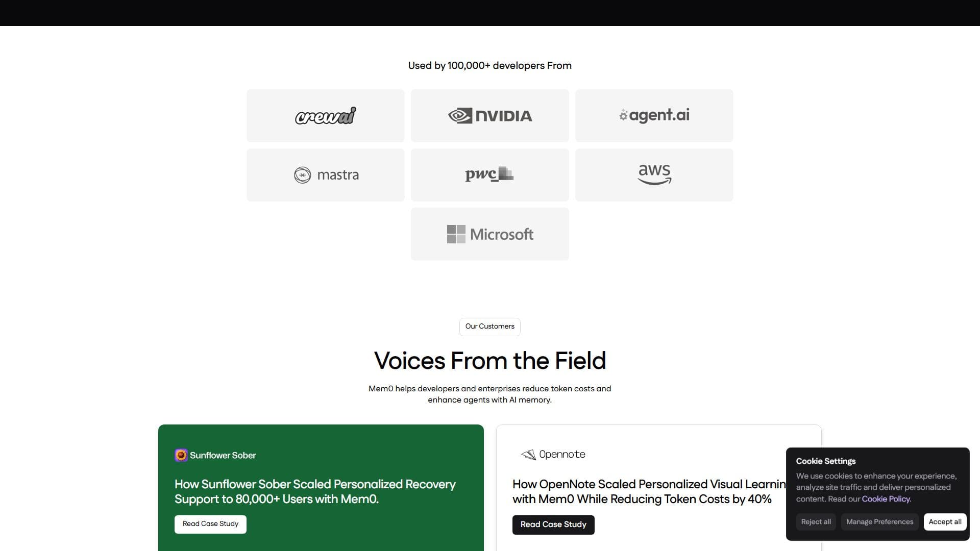980x551 pixels.
Task: Click the Sunflower Sober app icon
Action: click(x=181, y=455)
